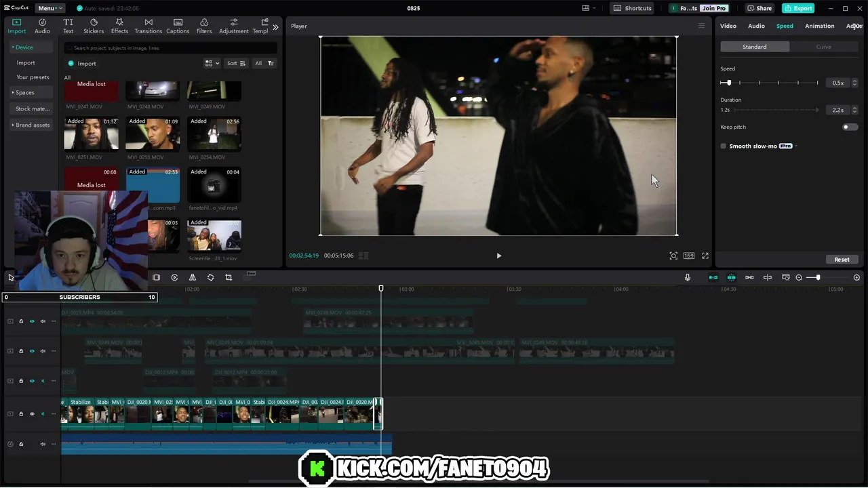Image resolution: width=868 pixels, height=488 pixels.
Task: Click the preview axis icon in timeline toolbar
Action: pos(768,277)
